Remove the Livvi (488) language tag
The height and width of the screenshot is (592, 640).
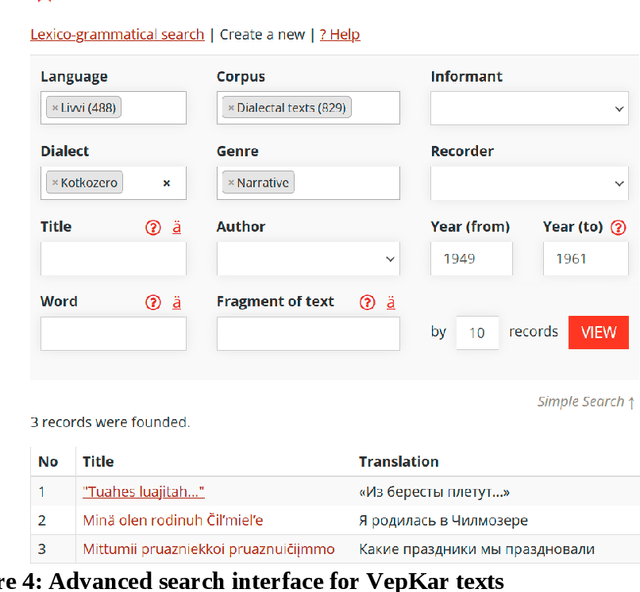pos(55,108)
